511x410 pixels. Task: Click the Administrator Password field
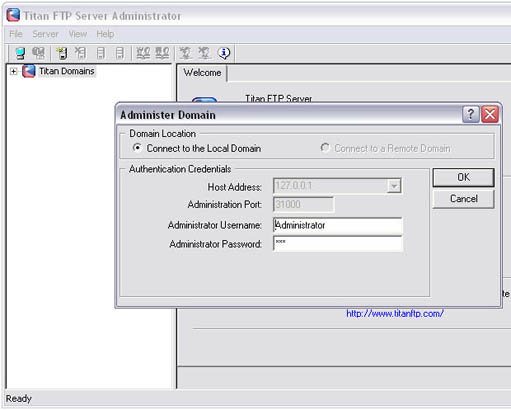coord(338,244)
